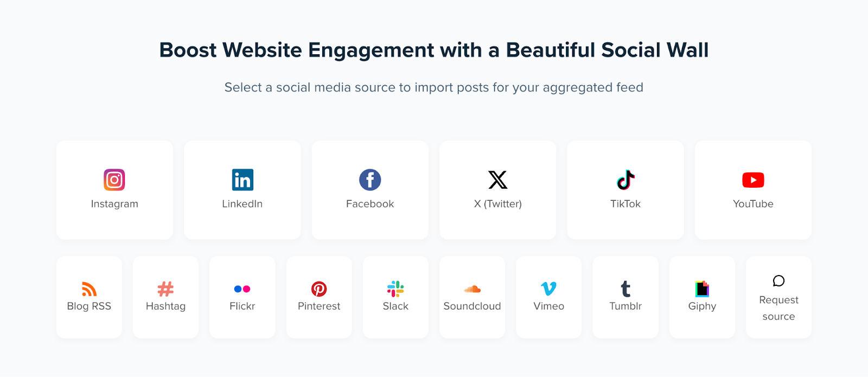Select the TikTok icon

626,180
